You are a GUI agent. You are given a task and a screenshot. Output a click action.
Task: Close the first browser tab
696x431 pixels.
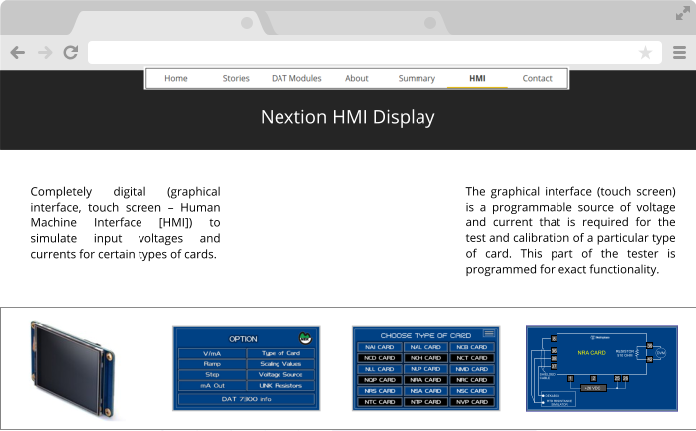pyautogui.click(x=246, y=22)
